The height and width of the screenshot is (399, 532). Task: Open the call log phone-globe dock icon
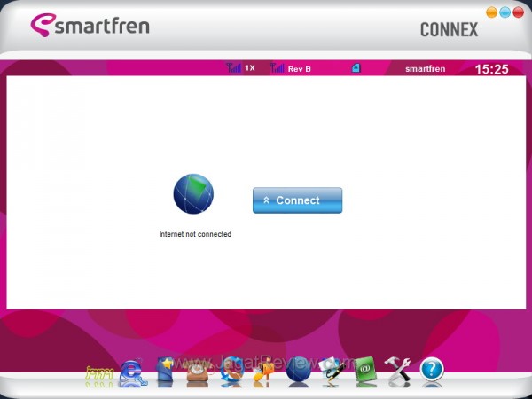[x=231, y=369]
